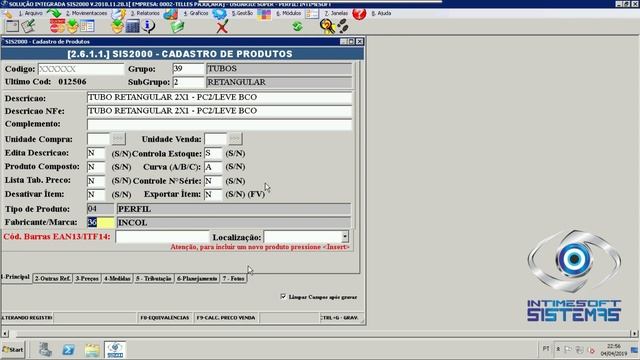640x360 pixels.
Task: Click the Controla Estoque S/N field
Action: (213, 153)
